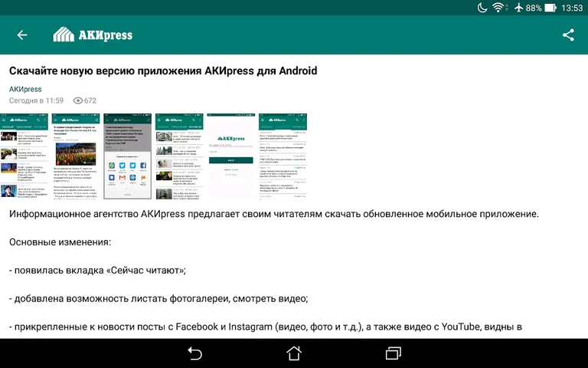
Task: Share this article via the share icon
Action: (x=568, y=35)
